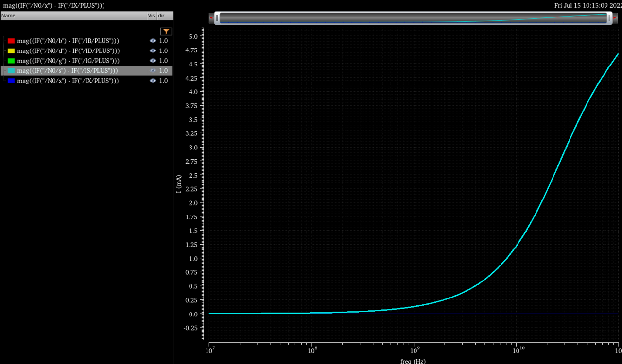Image resolution: width=622 pixels, height=364 pixels.
Task: Click the I (mA) Y-axis label
Action: tap(179, 184)
